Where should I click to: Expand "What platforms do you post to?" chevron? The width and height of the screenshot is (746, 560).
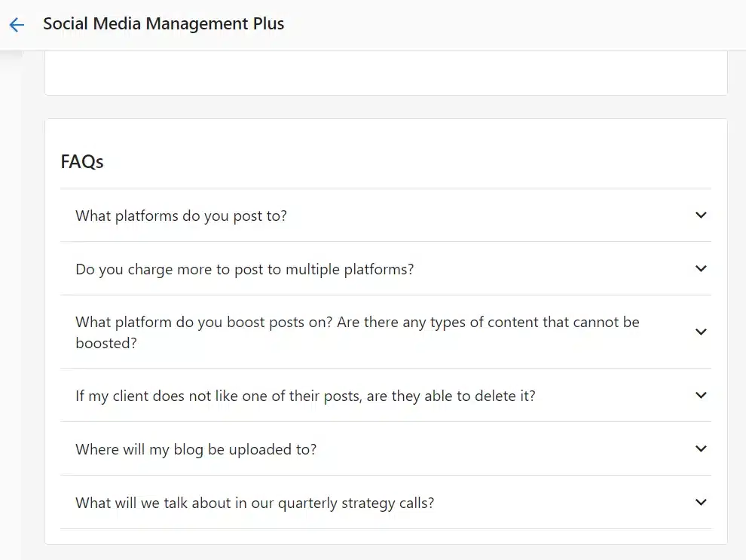700,215
